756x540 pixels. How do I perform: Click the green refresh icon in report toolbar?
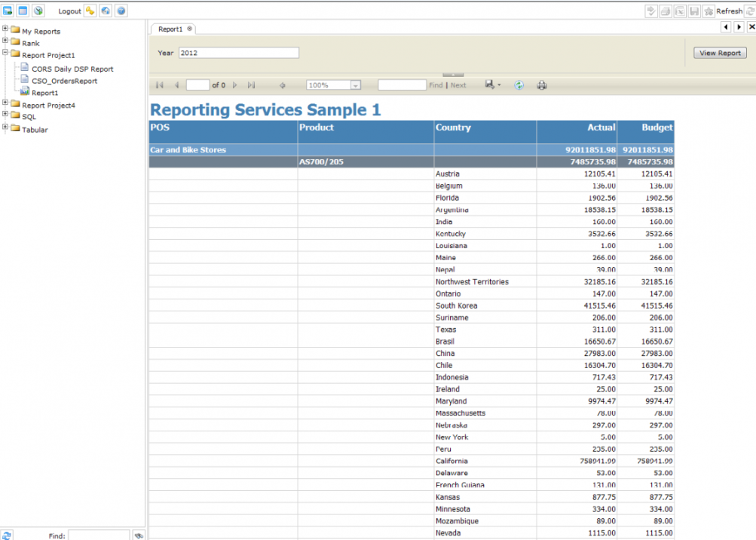(x=519, y=85)
